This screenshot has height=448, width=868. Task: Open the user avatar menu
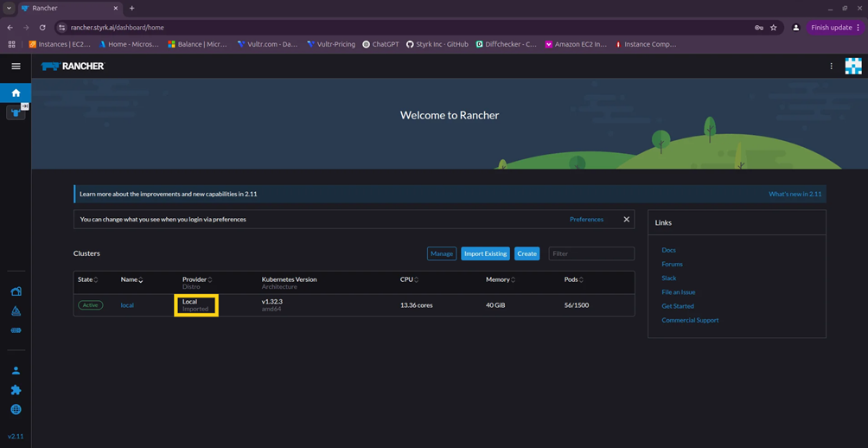[x=853, y=66]
